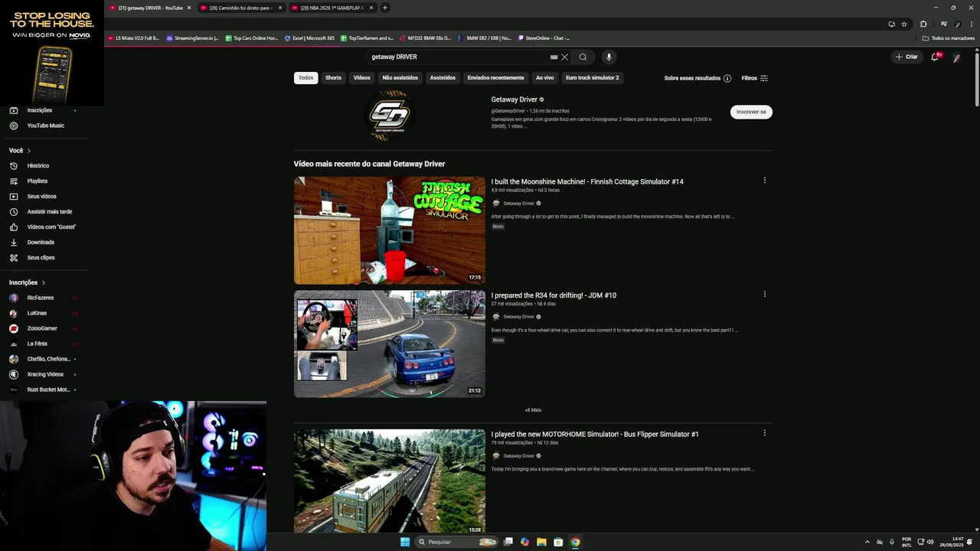Image resolution: width=980 pixels, height=551 pixels.
Task: Open Vídeos com "Gostei" list
Action: tap(51, 227)
